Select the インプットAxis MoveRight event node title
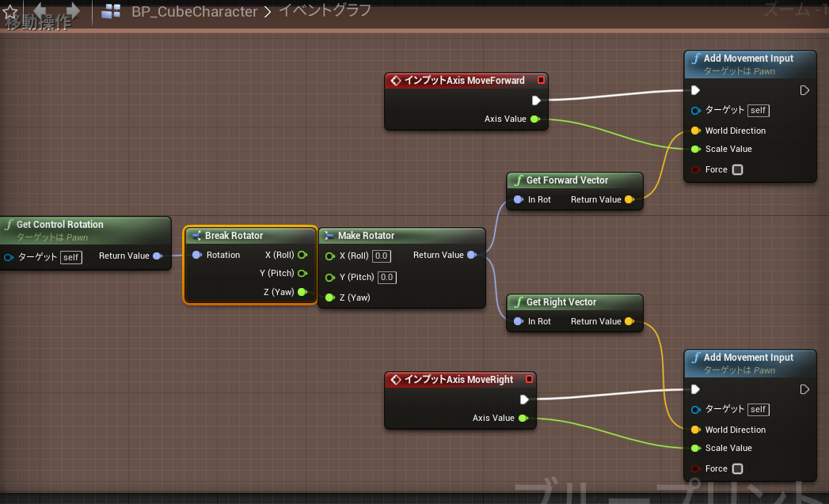This screenshot has width=829, height=504. click(x=458, y=379)
